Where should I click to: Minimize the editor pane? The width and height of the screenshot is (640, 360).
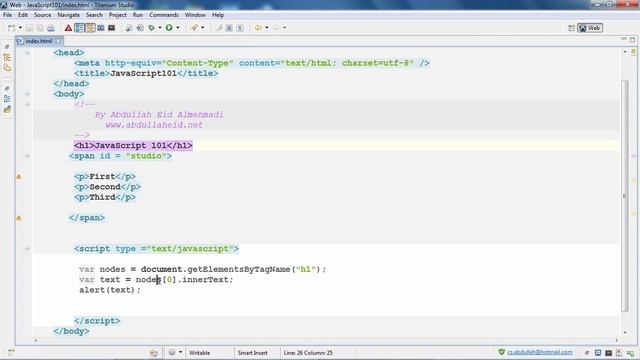pos(624,39)
